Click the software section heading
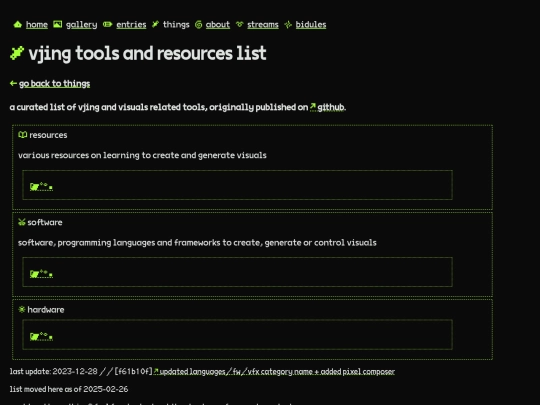The width and height of the screenshot is (540, 405). 45,222
